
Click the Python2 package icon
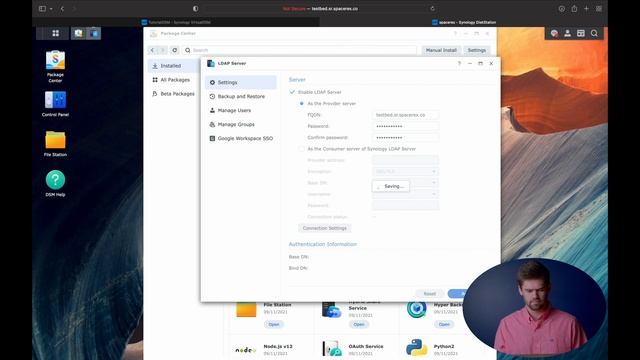(x=416, y=348)
